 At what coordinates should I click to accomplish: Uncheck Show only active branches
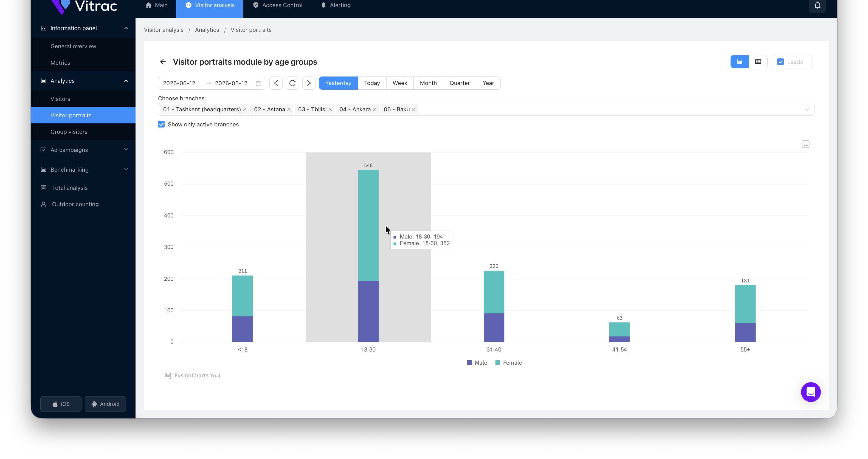(x=161, y=124)
